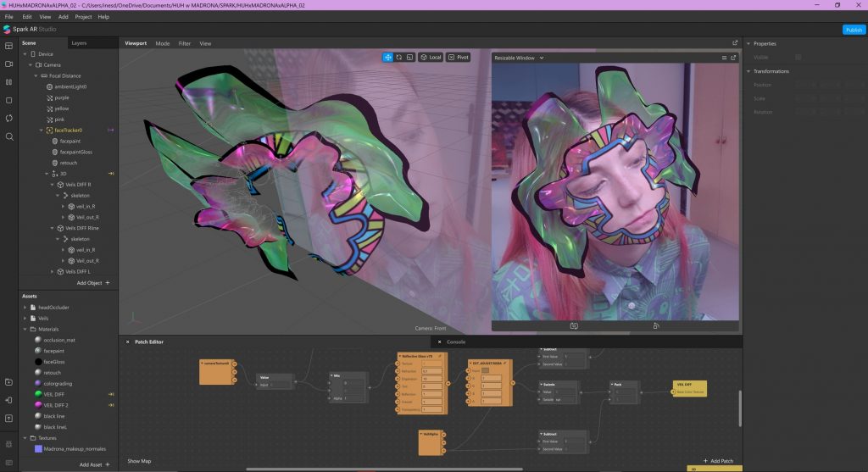Toggle the Pivot mode button

pyautogui.click(x=458, y=58)
